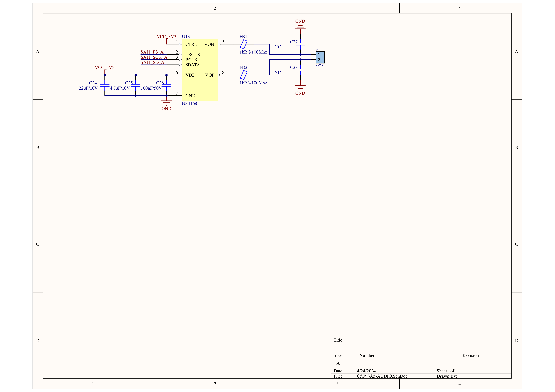The height and width of the screenshot is (392, 555).
Task: Click pin number 8 at the VOP output
Action: 223,73
